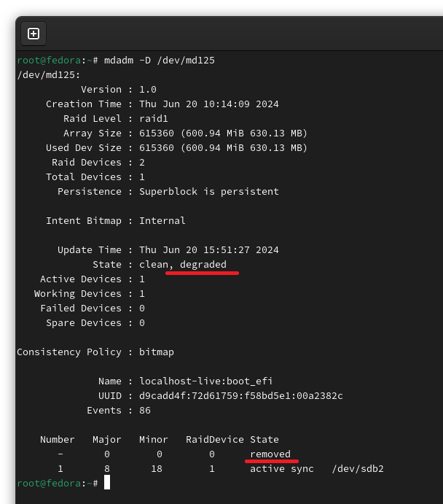This screenshot has width=443, height=504.
Task: Click the raid1 Raid Level value
Action: [x=154, y=119]
